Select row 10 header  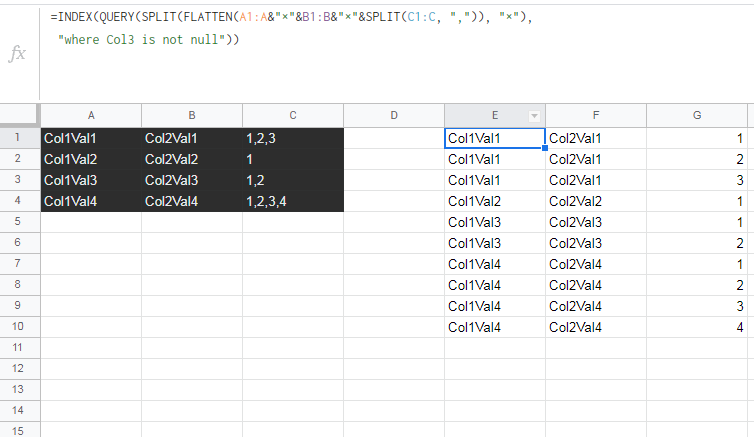pyautogui.click(x=18, y=326)
